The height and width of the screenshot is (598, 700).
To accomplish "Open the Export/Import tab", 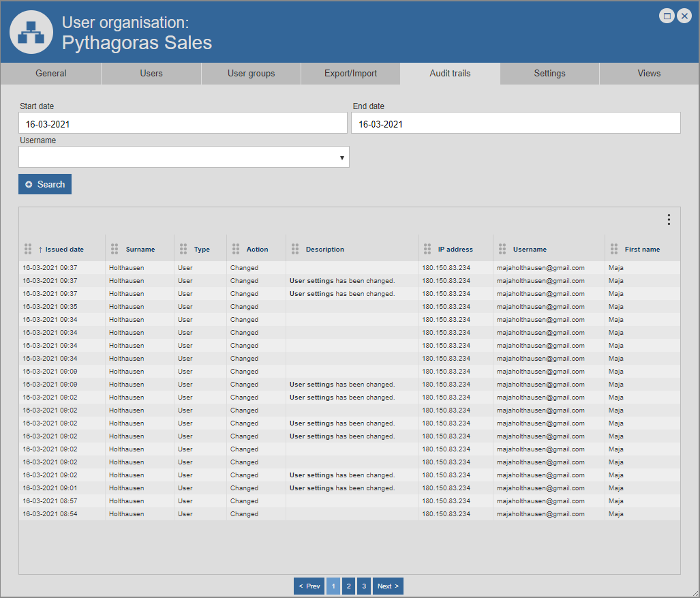I will [350, 73].
